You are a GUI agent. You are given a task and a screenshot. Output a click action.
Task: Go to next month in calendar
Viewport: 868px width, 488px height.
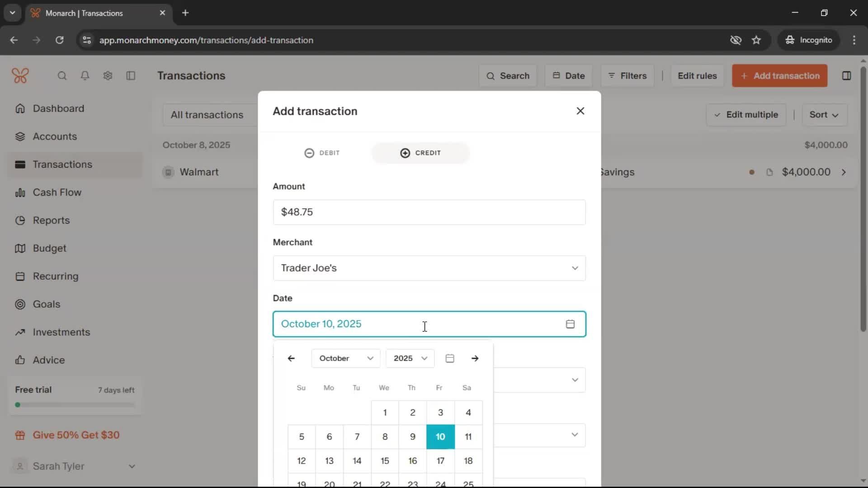(475, 358)
